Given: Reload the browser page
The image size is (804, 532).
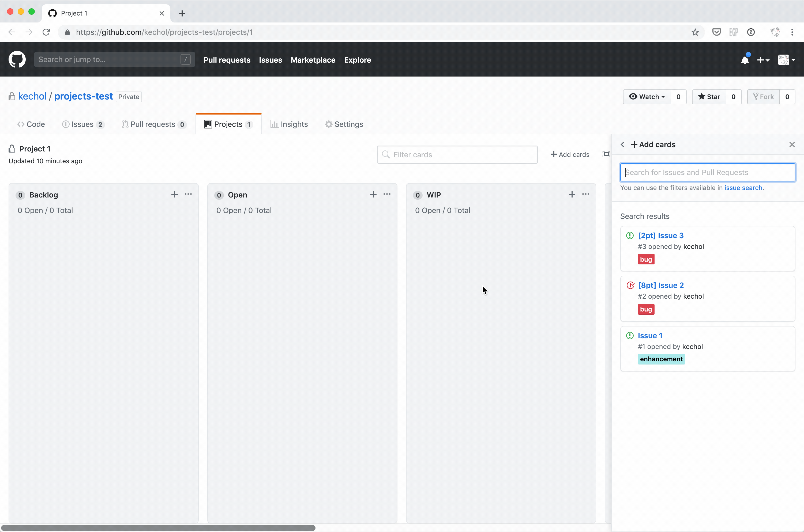Looking at the screenshot, I should [x=46, y=32].
